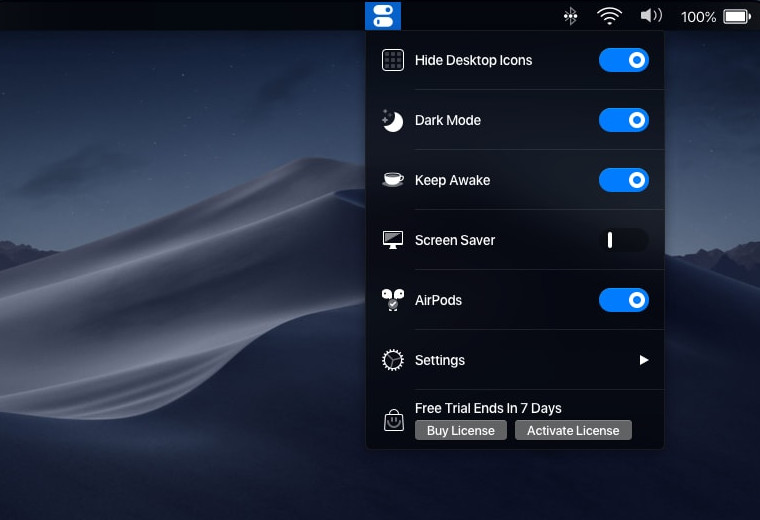The width and height of the screenshot is (760, 520).
Task: Select the Dark Mode label
Action: click(x=447, y=120)
